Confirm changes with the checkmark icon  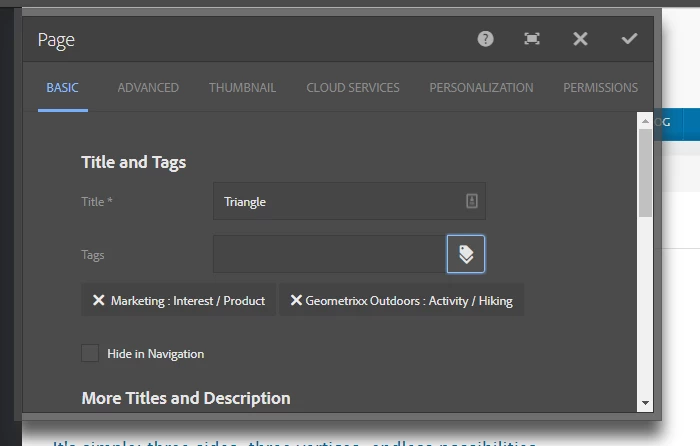click(629, 39)
